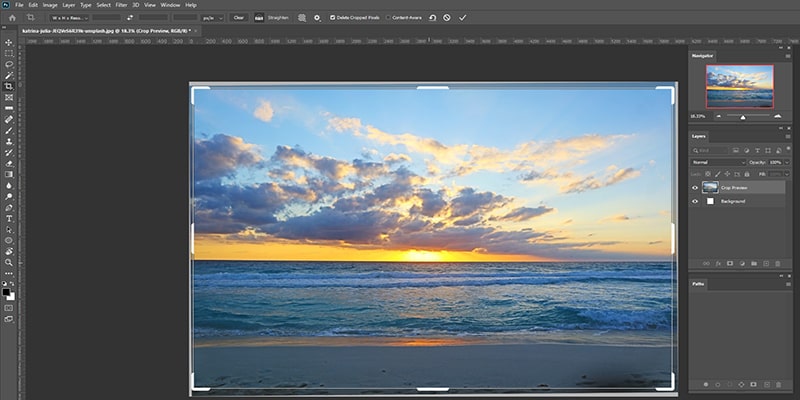Select the Gradient tool
The width and height of the screenshot is (800, 400).
point(9,174)
